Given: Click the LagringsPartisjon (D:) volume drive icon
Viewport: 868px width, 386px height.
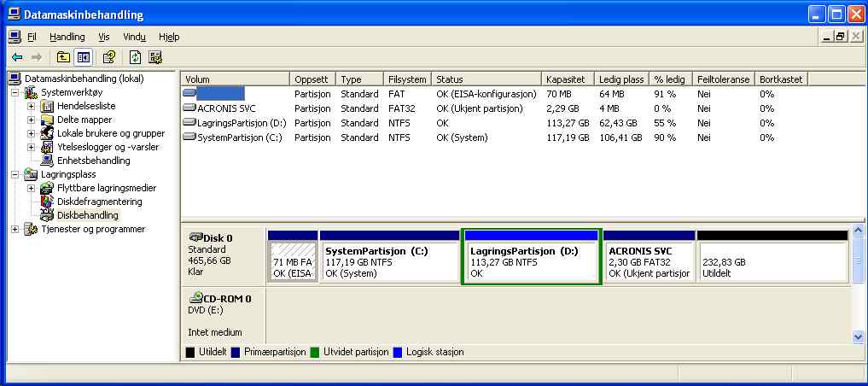Looking at the screenshot, I should click(x=189, y=123).
